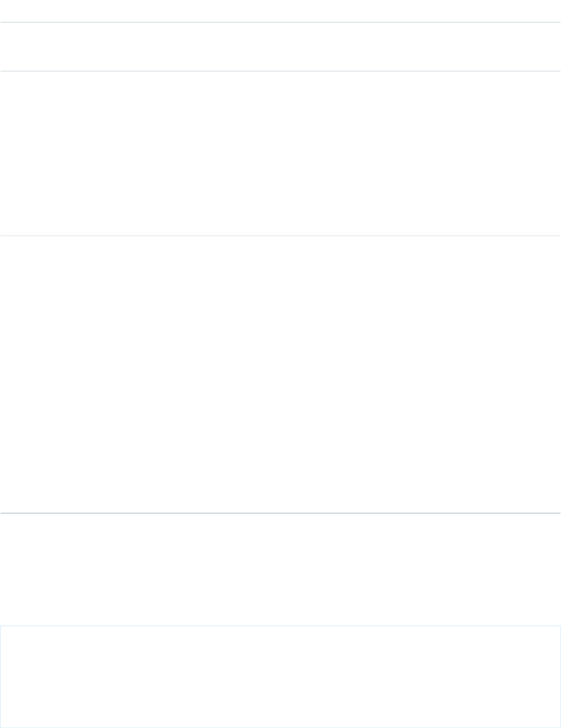Screen dimensions: 561x728
Task: Click the large empty section above the fourth divider
Action: 280,374
